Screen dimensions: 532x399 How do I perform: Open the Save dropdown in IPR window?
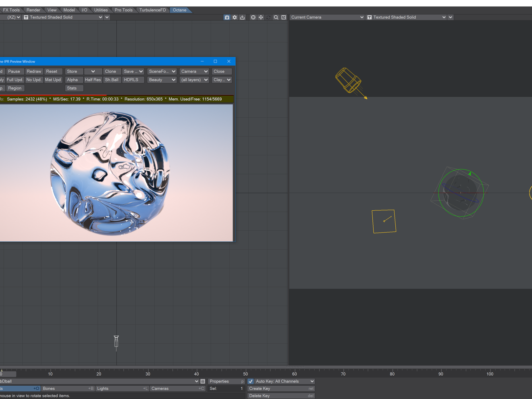coord(133,71)
